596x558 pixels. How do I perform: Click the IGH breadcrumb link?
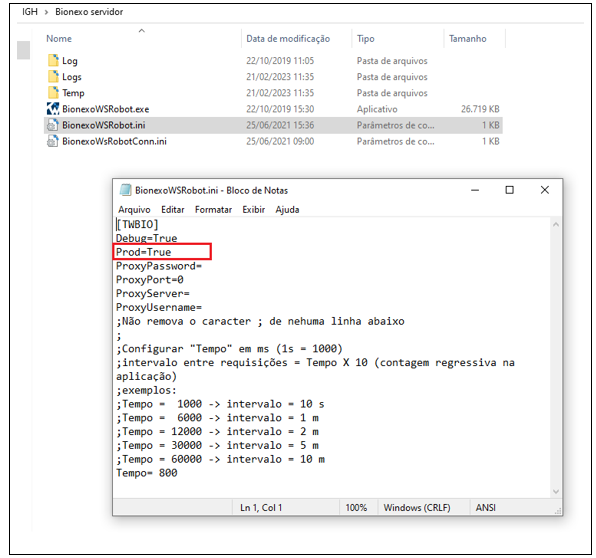click(30, 12)
